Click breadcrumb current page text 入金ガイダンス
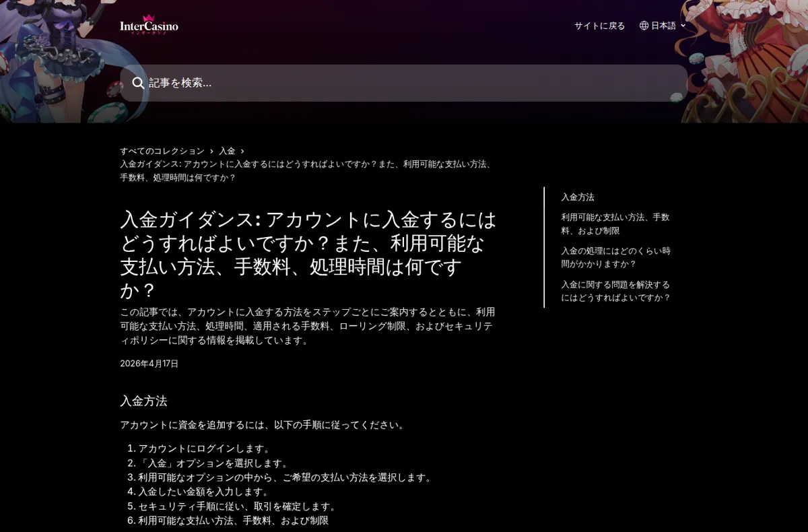Viewport: 808px width, 532px height. 307,171
